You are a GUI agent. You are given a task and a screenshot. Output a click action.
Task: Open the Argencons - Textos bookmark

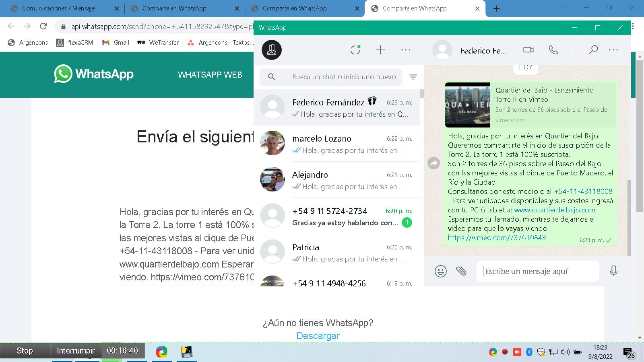coord(221,42)
